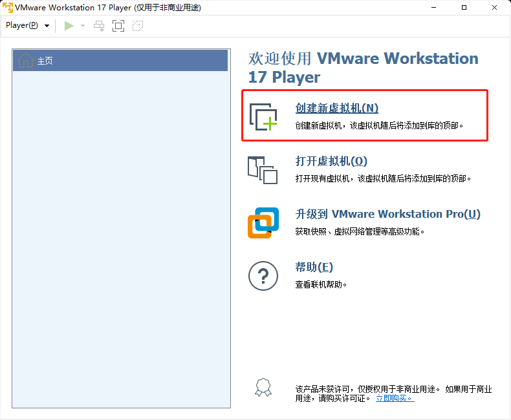Close the VMware Player window
Image resolution: width=511 pixels, height=420 pixels.
coord(494,8)
